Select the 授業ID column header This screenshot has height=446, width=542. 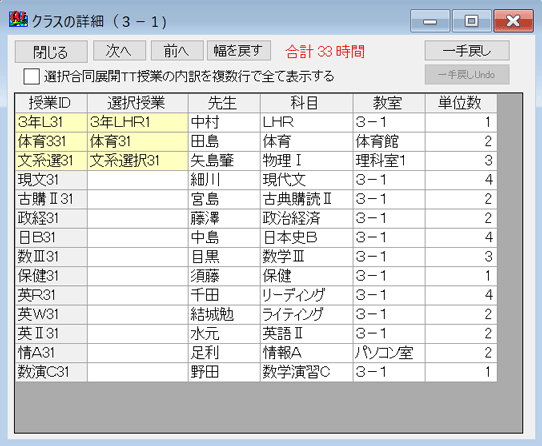51,103
